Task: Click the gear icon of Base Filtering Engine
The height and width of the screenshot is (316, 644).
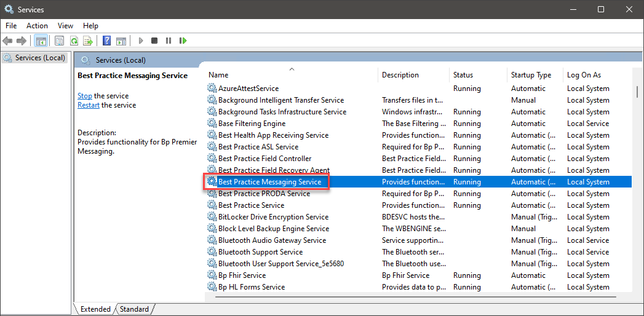Action: 212,124
